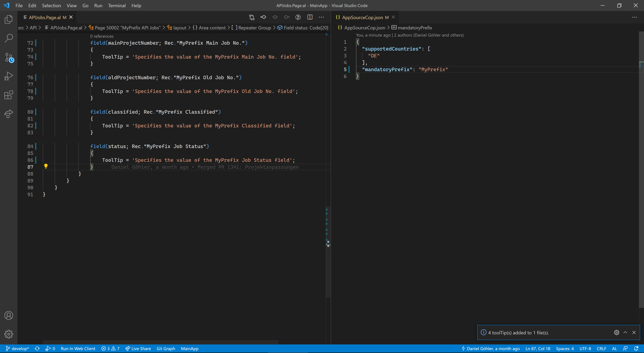This screenshot has width=644, height=353.
Task: Open the Explorer view icon
Action: 9,19
